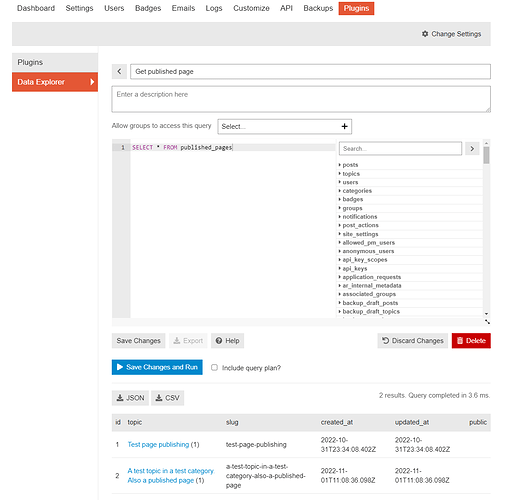Click the created_at column header
The height and width of the screenshot is (500, 505).
[337, 422]
